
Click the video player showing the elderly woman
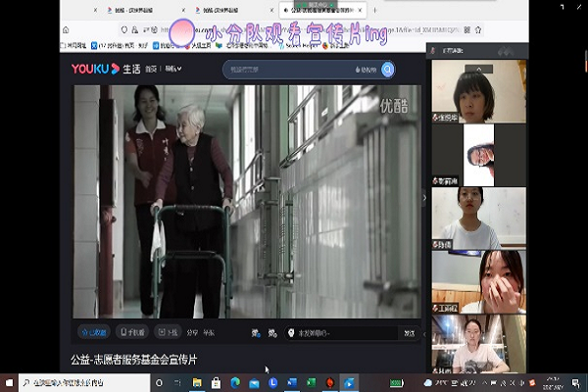point(250,201)
